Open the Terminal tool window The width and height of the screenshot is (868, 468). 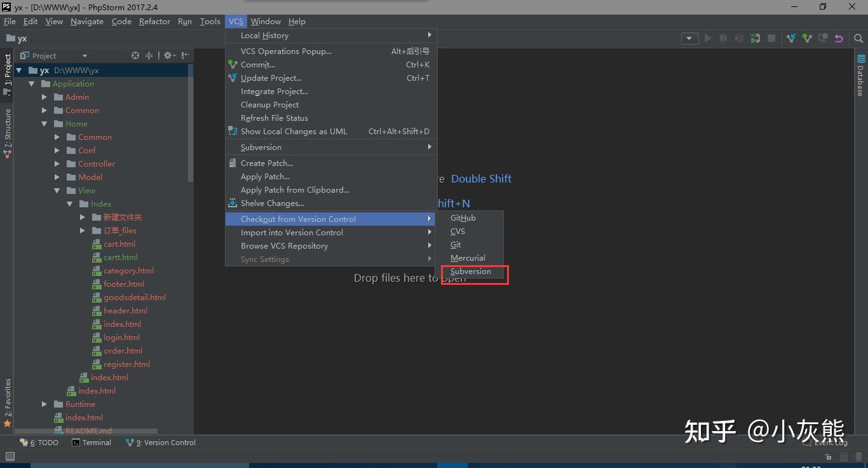tap(96, 442)
